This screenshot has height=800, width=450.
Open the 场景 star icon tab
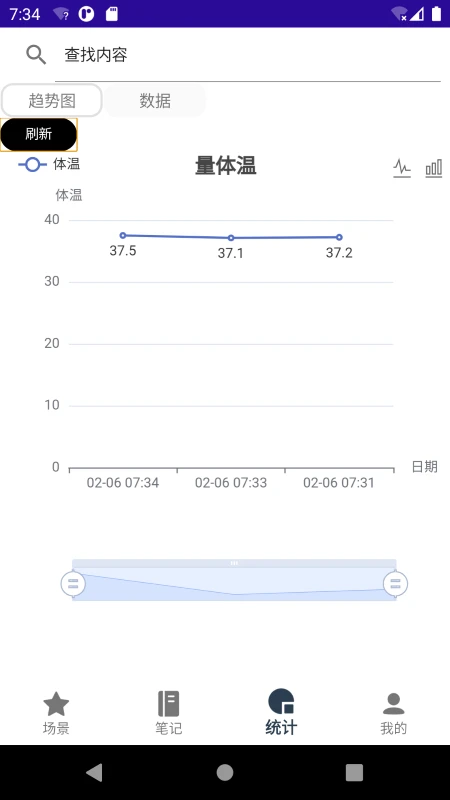(x=56, y=704)
